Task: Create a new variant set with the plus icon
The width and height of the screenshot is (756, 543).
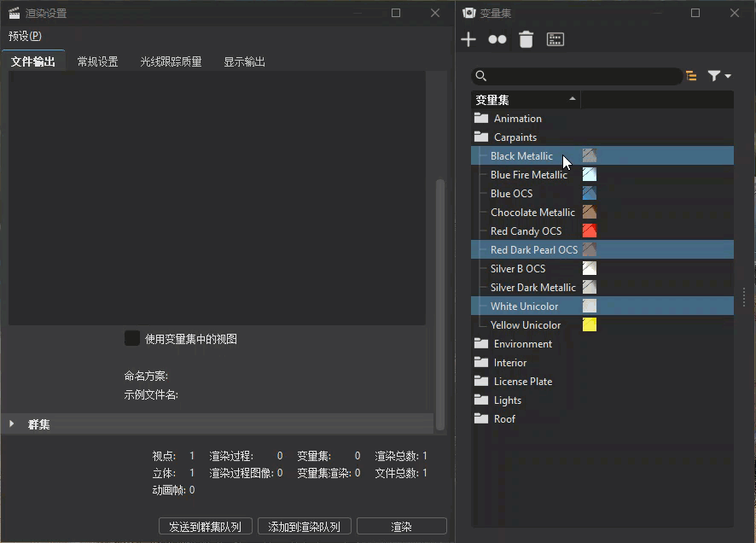Action: point(468,38)
